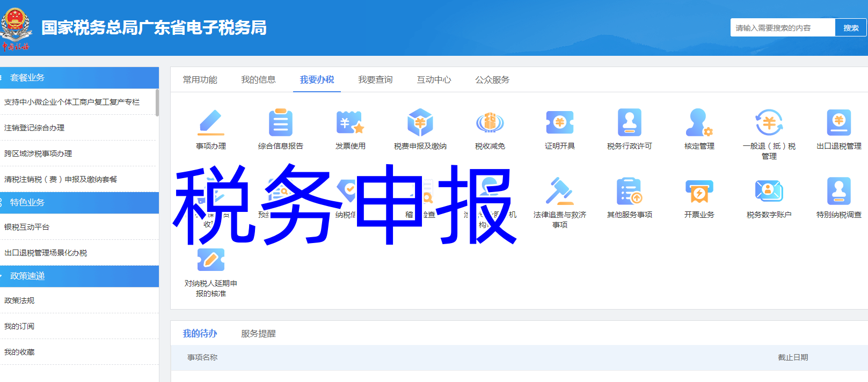
Task: Open the 开票业务 icon
Action: coord(699,192)
